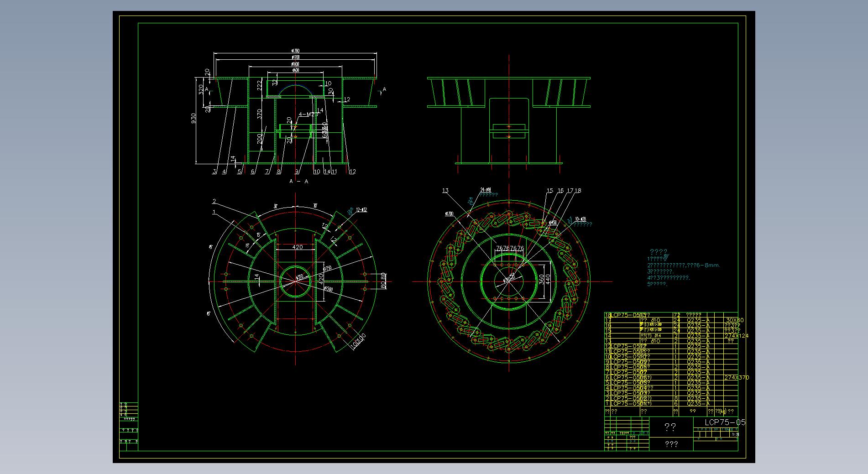Select the 1:8 scale value in title block
This screenshot has height=474, width=868.
click(735, 435)
